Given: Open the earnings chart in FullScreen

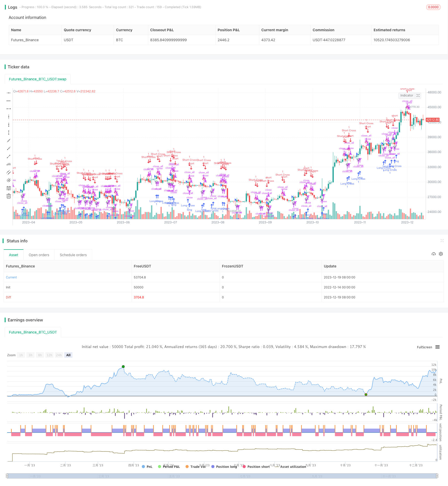Looking at the screenshot, I should pyautogui.click(x=424, y=347).
